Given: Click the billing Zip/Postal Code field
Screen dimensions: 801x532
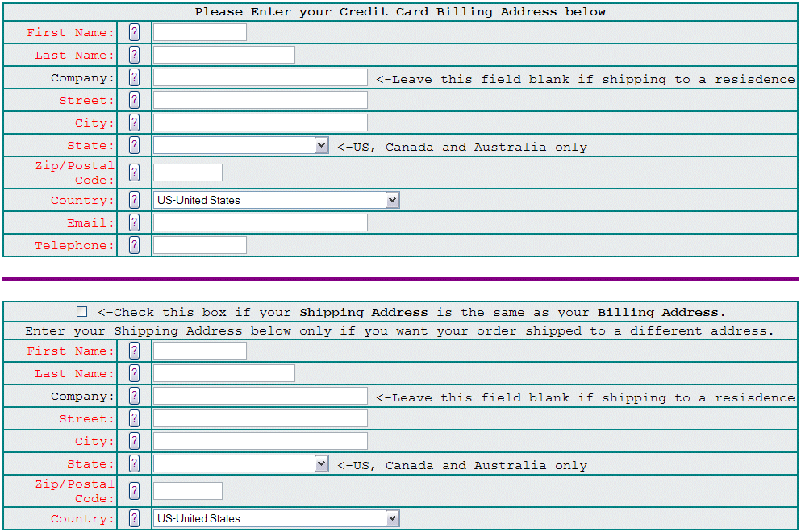Looking at the screenshot, I should [x=187, y=172].
